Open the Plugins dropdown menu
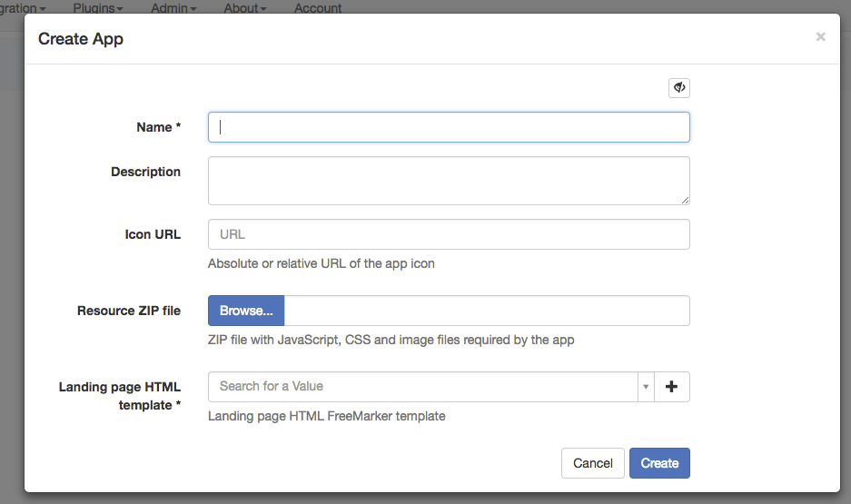Viewport: 851px width, 504px height. coord(97,8)
